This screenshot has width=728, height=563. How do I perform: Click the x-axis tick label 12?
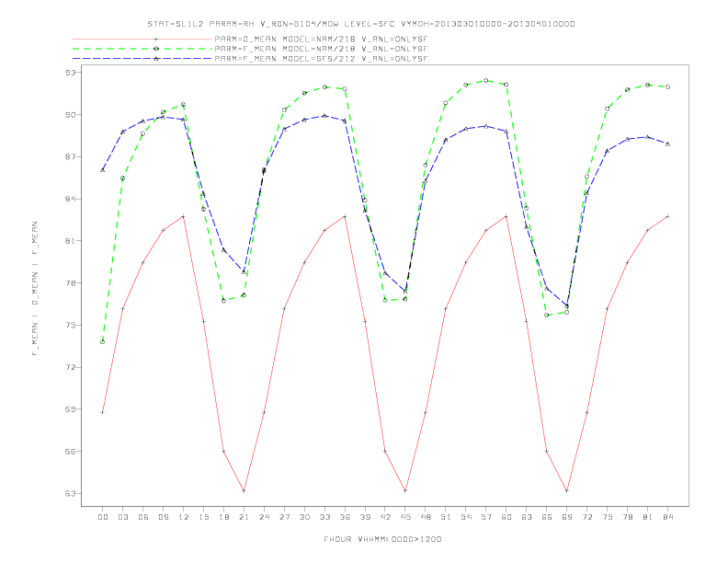coord(184,517)
